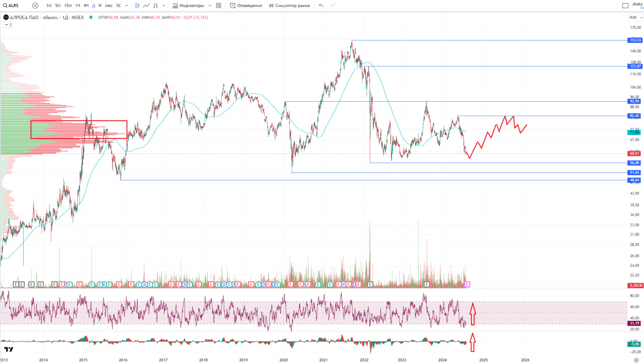Click the 56,00 price line label
The height and width of the screenshot is (364, 644).
635,163
